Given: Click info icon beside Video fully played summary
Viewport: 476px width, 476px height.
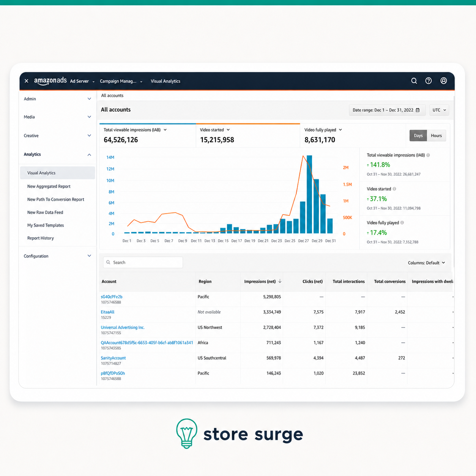Looking at the screenshot, I should click(x=402, y=223).
